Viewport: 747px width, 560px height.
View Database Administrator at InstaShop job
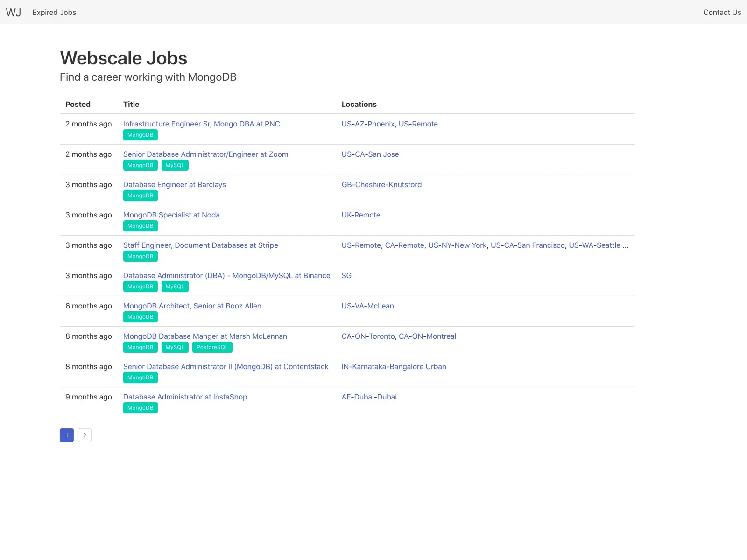(x=185, y=397)
